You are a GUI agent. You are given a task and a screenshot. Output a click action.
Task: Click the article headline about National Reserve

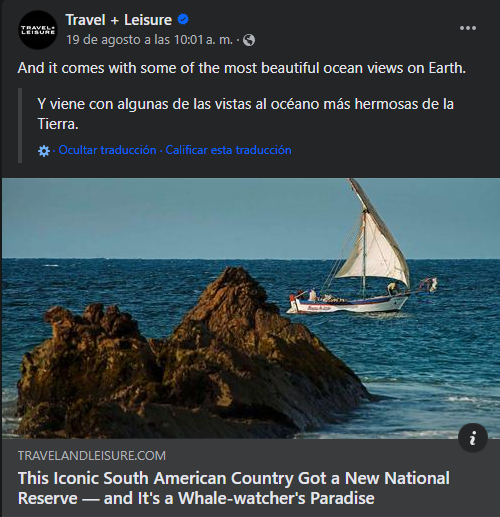click(x=233, y=488)
